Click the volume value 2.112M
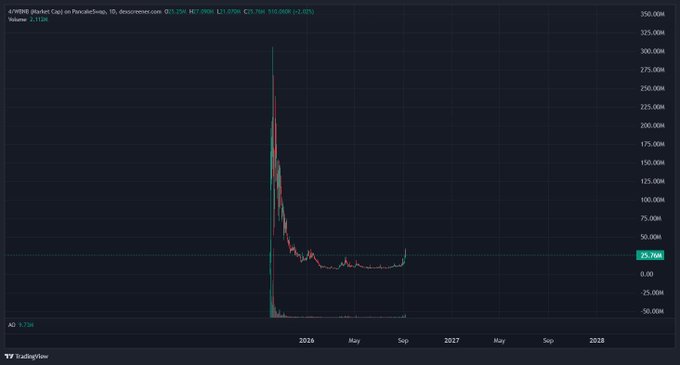Viewport: 680px width, 365px height. coord(39,20)
